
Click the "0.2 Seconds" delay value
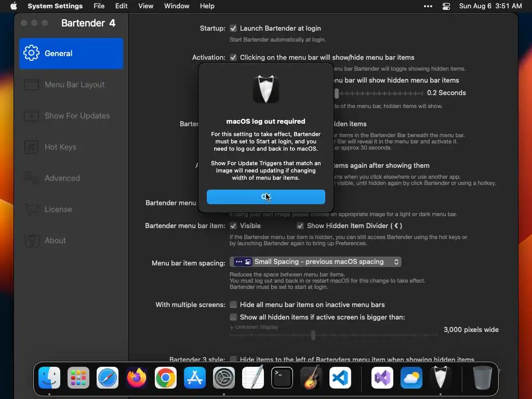tap(446, 93)
